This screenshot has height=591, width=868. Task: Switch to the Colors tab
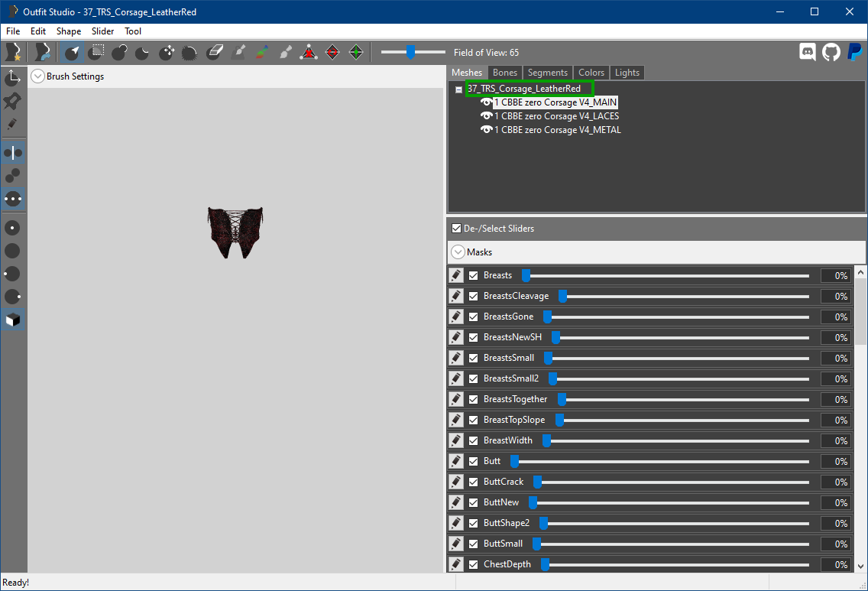point(591,73)
